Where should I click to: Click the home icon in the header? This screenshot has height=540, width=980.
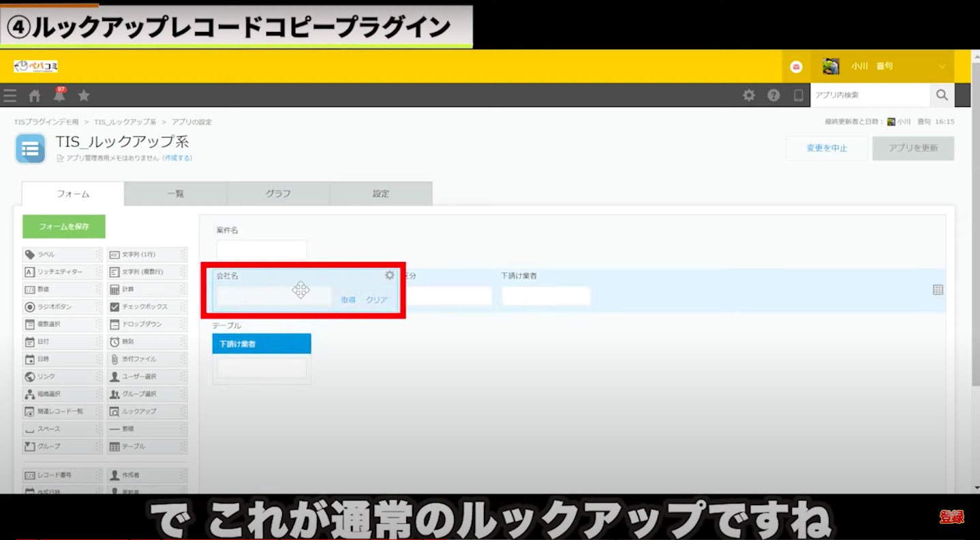click(x=34, y=96)
